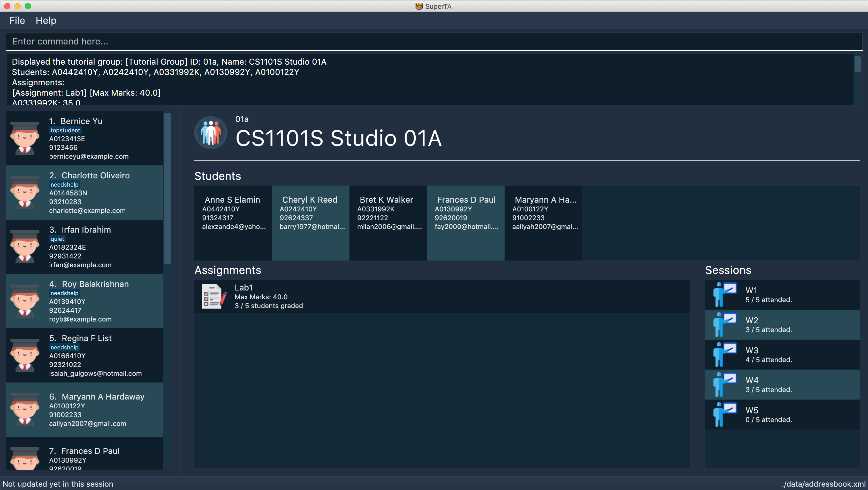Click 'Max Marks: 40.0' under Lab1

tap(261, 297)
